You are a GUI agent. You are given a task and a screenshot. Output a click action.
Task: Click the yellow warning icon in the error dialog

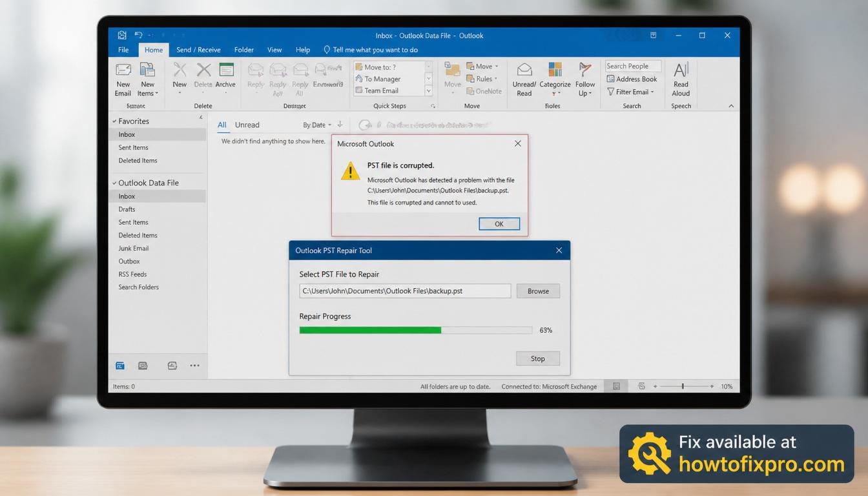(350, 170)
